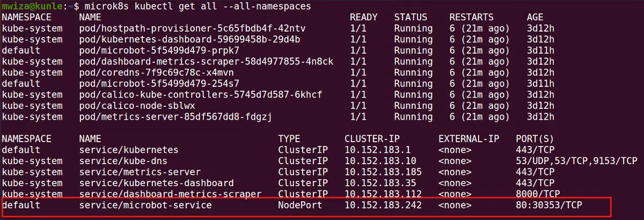Click cluster IP '10.152.183.112'
644x220 pixels.
point(383,194)
